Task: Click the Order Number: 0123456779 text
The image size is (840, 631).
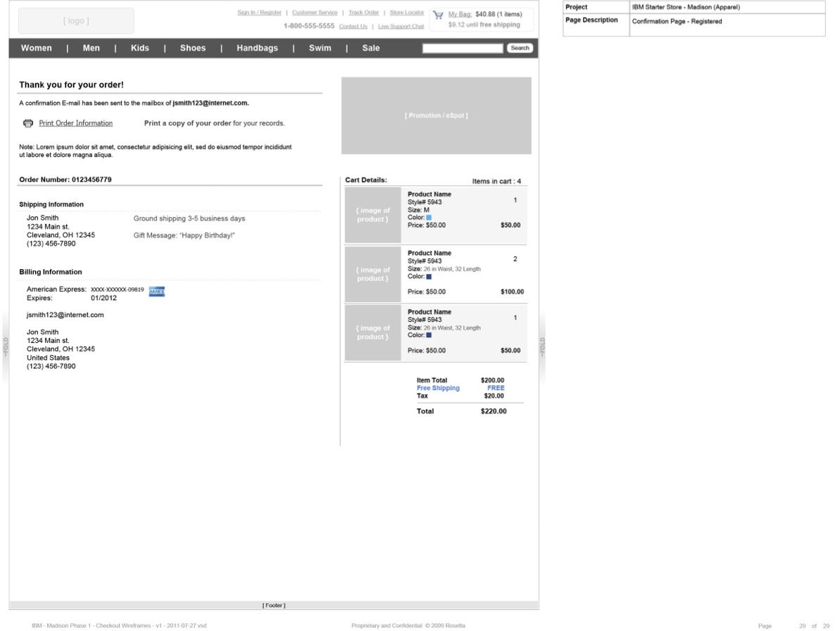Action: pos(65,180)
